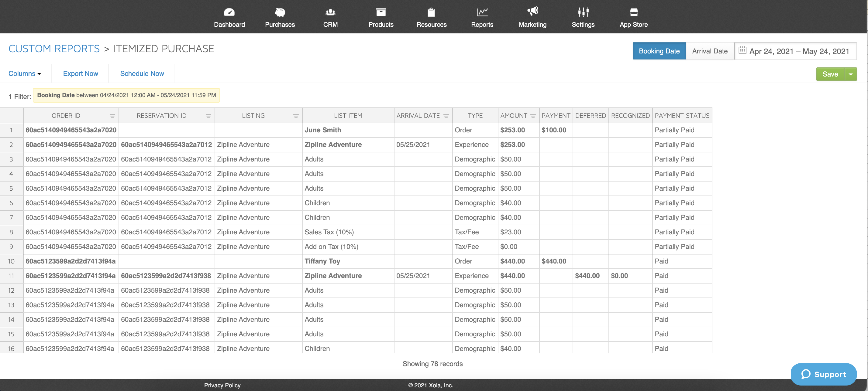Click Add on Tax (10%) list item

(x=332, y=246)
